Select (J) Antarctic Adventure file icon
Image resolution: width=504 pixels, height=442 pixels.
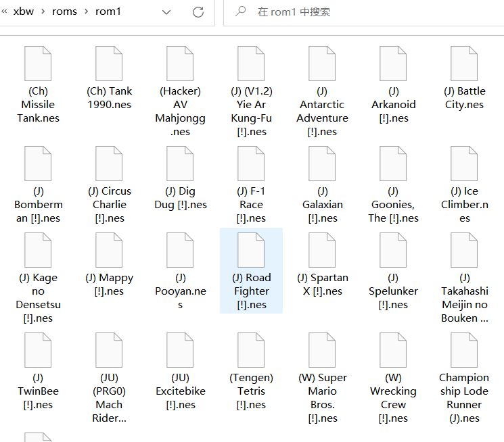coord(322,64)
